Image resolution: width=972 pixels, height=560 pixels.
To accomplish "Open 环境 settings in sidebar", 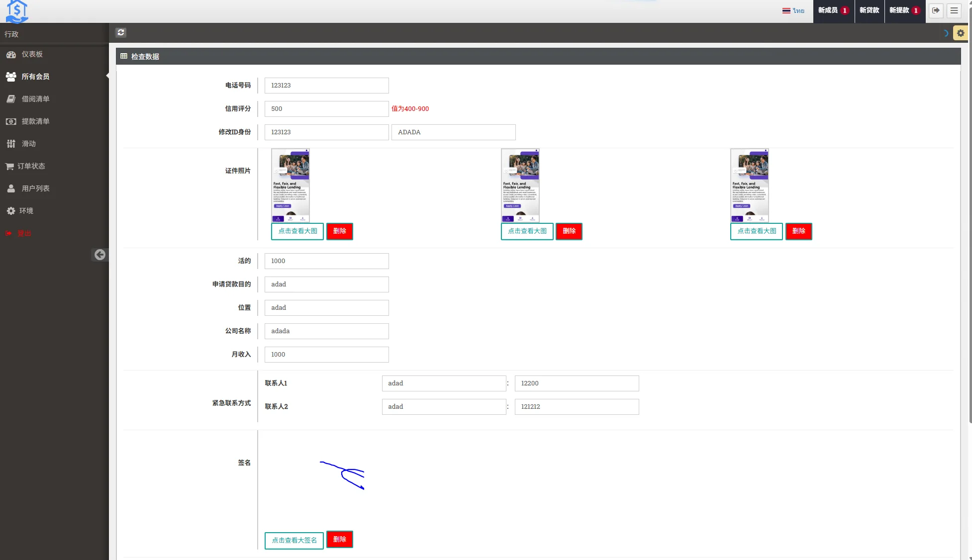I will tap(26, 211).
